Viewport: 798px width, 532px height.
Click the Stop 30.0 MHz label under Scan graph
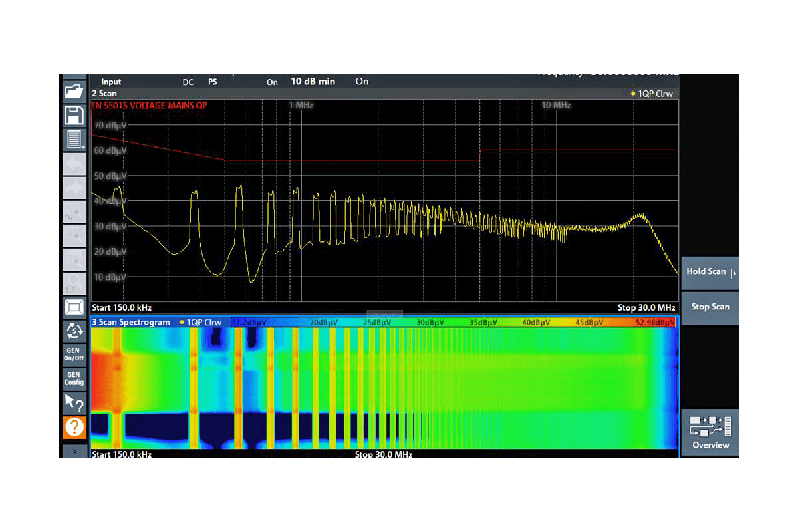646,307
